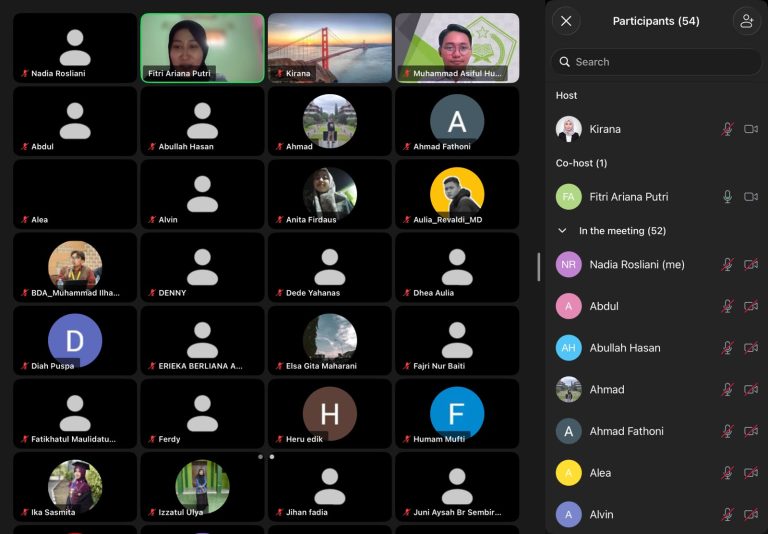Click Ahmad Fathoni's camera-off icon in list
Viewport: 768px width, 534px height.
751,431
